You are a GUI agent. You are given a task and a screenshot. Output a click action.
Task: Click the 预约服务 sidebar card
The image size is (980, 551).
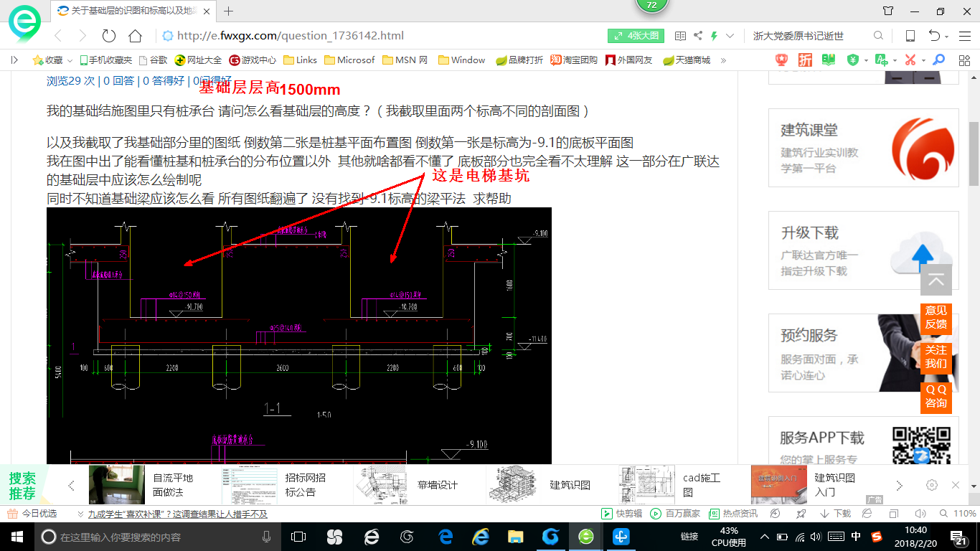(863, 353)
